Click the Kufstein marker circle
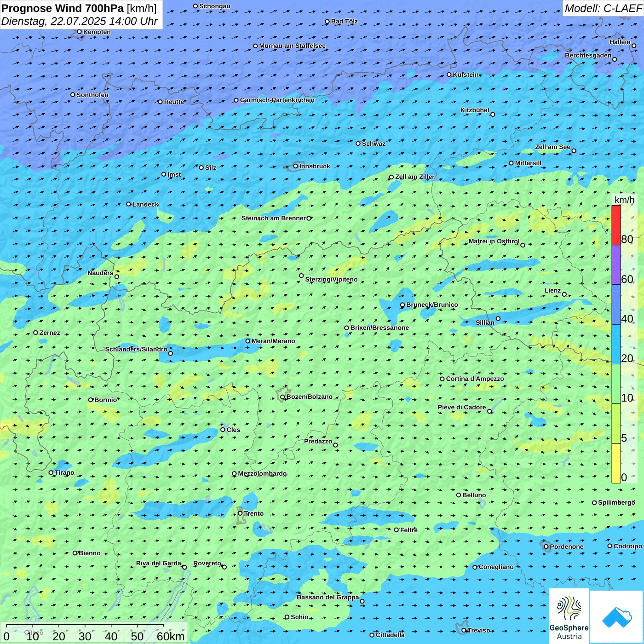This screenshot has width=644, height=644. pyautogui.click(x=449, y=75)
